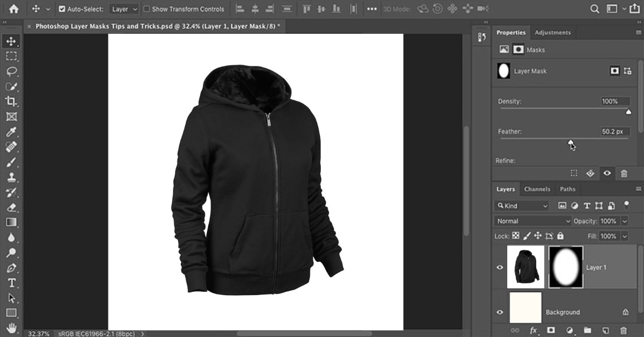Toggle the Auto-Select checkbox
644x337 pixels.
pyautogui.click(x=61, y=9)
